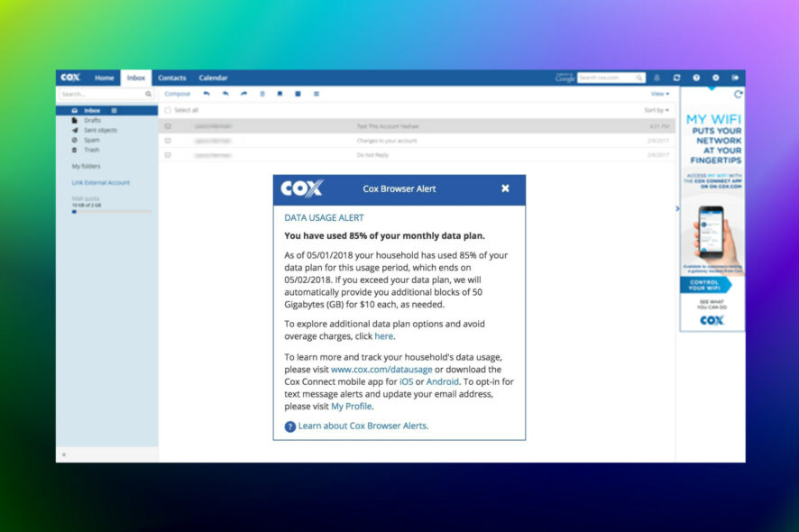
Task: Click the forward arrow icon in mail toolbar
Action: 243,94
